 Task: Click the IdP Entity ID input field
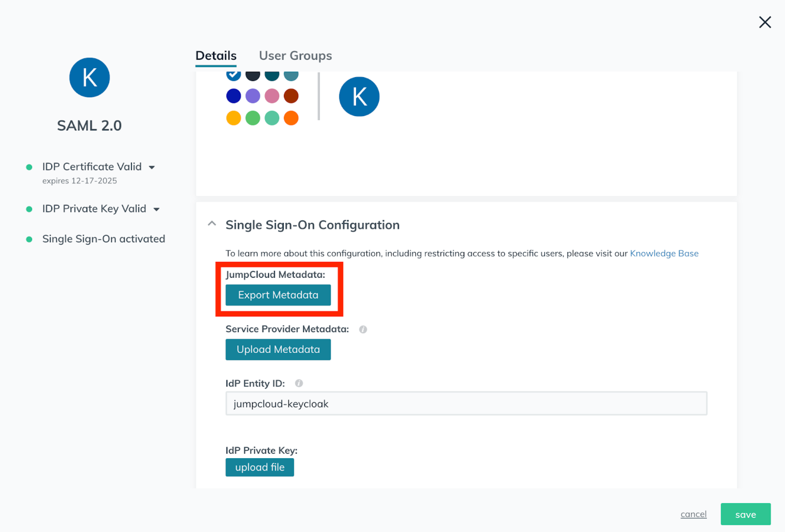(466, 403)
